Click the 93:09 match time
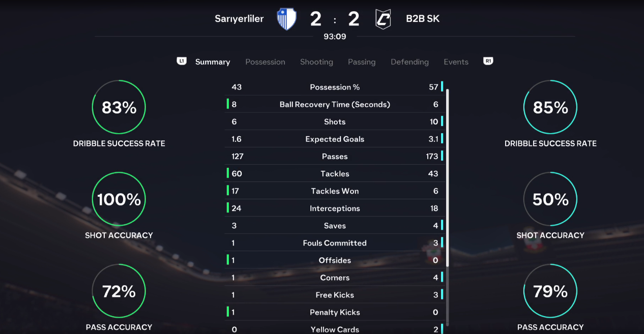Image resolution: width=644 pixels, height=334 pixels. (335, 37)
